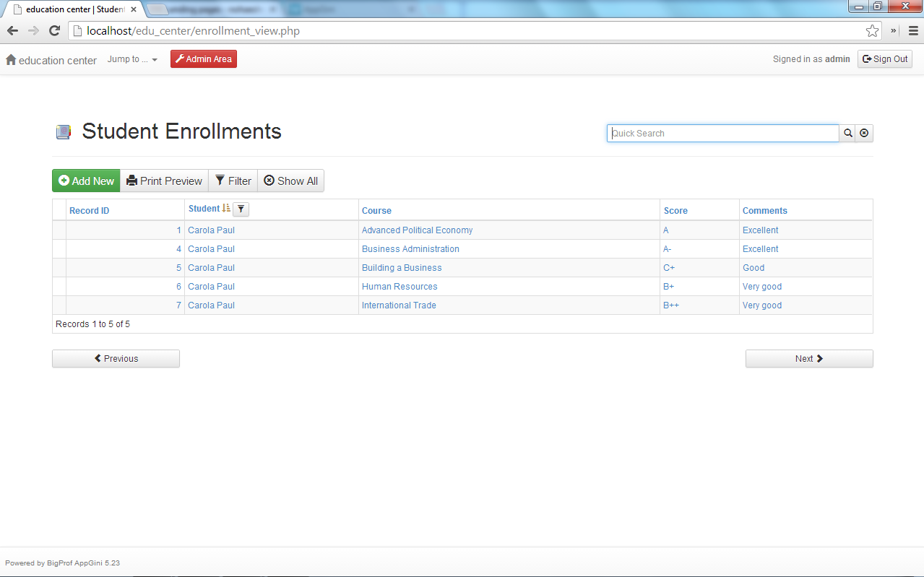
Task: Reload the page in the browser
Action: [x=54, y=31]
